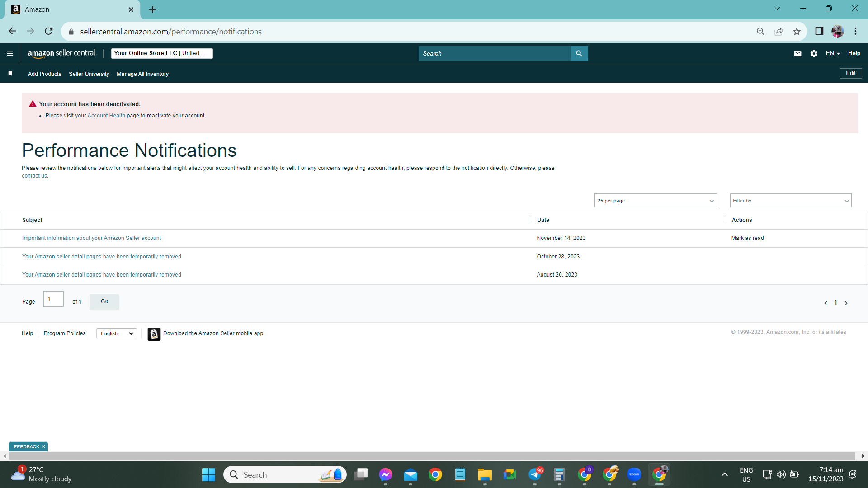Open October 28 detail pages removed notification
868x488 pixels.
click(x=101, y=257)
